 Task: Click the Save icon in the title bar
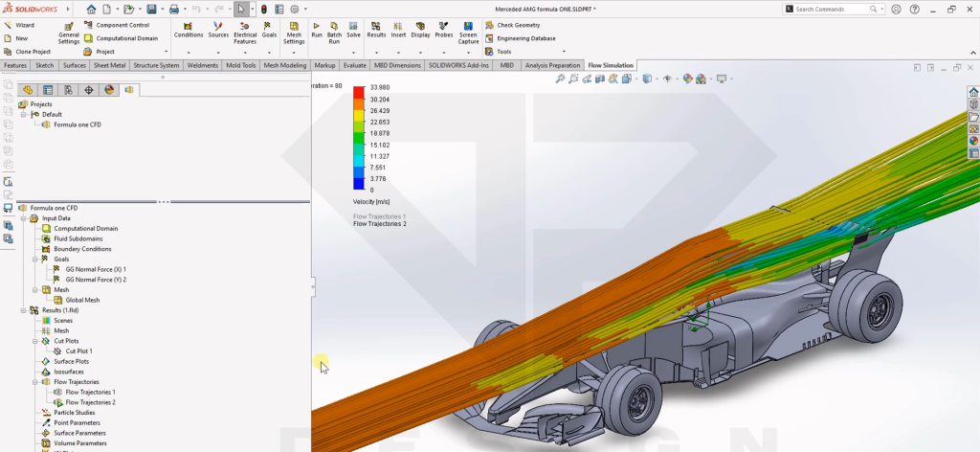click(x=151, y=9)
